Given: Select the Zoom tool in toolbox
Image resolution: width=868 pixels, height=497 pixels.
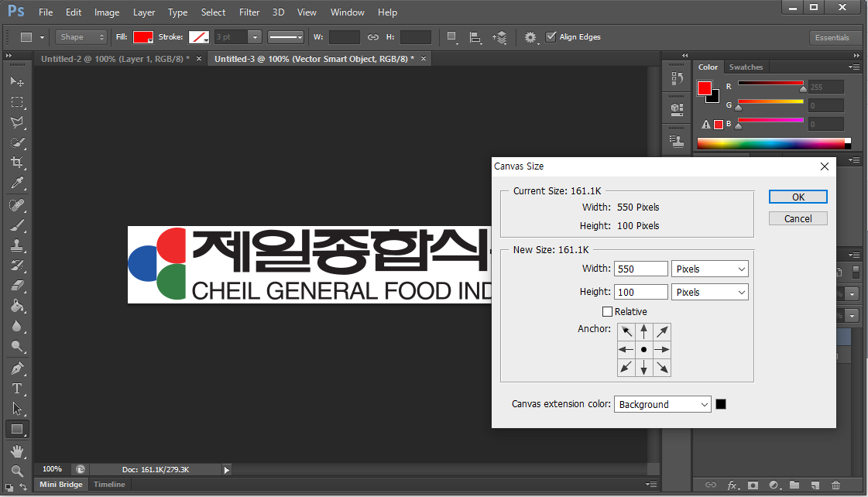Looking at the screenshot, I should [x=17, y=471].
